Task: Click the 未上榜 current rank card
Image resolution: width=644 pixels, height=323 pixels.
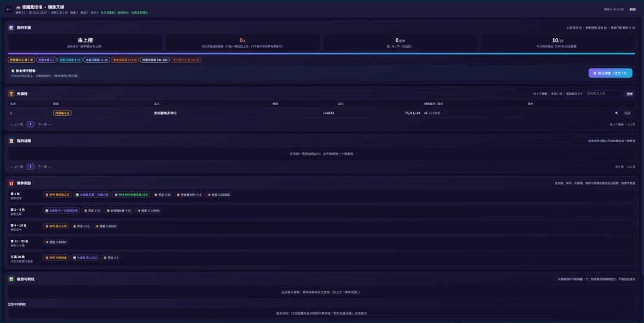Action: (85, 42)
